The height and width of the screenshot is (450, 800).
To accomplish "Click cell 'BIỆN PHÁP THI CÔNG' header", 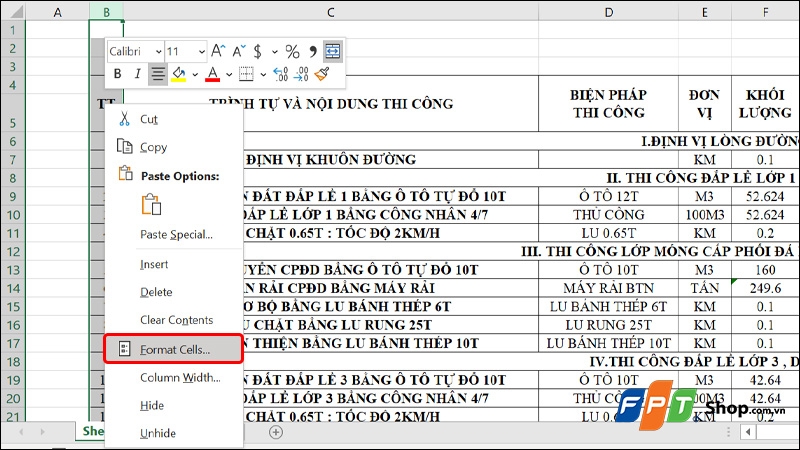I will 609,104.
